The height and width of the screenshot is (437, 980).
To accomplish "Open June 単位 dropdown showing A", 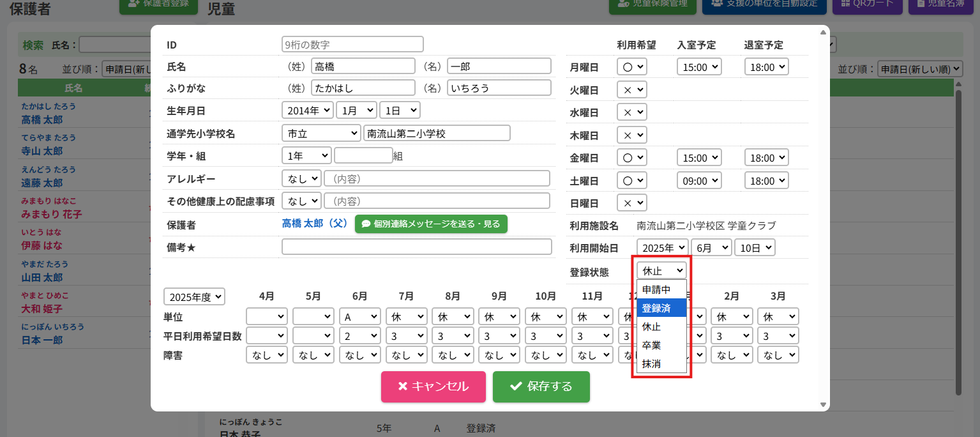I will (x=359, y=317).
